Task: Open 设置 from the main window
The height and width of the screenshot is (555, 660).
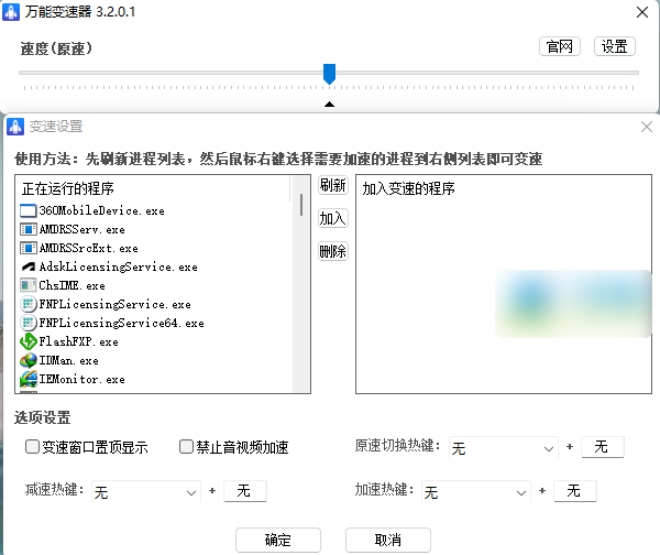Action: [614, 46]
